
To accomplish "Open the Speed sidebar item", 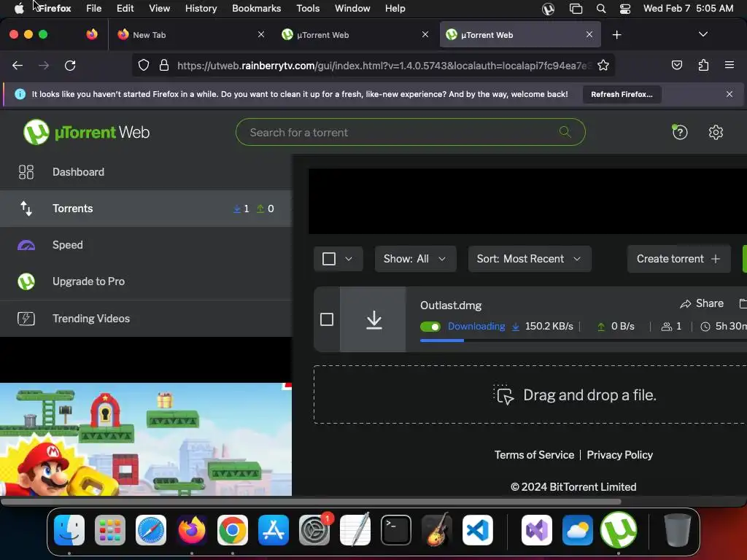I will point(146,245).
